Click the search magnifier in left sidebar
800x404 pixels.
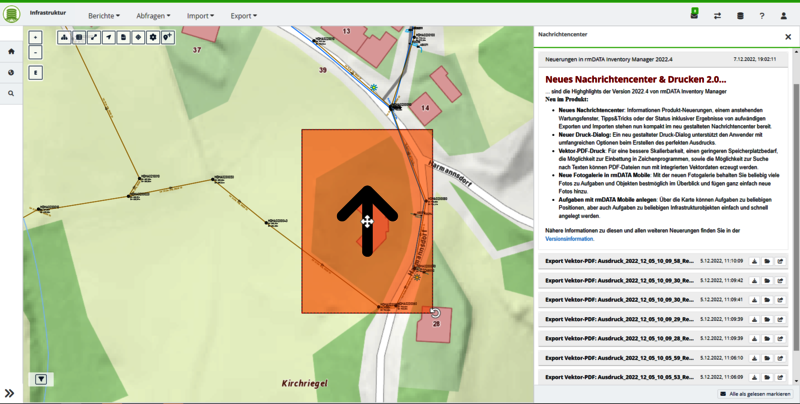coord(11,93)
